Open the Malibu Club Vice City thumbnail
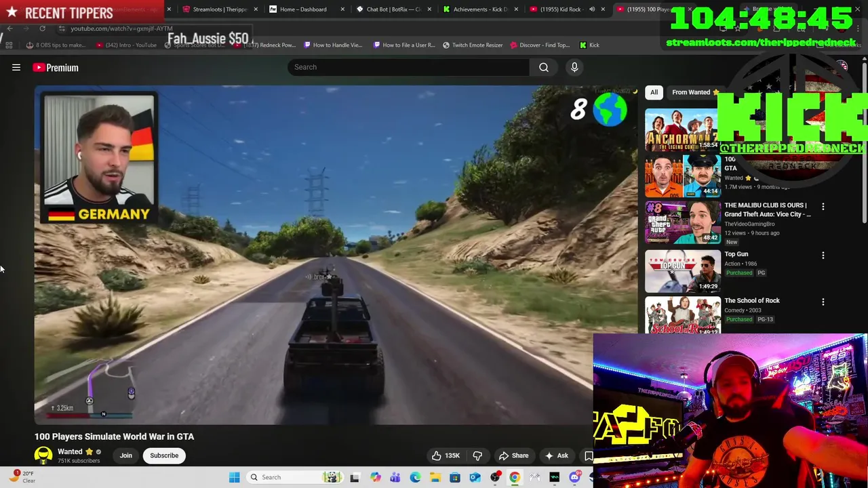 [682, 223]
